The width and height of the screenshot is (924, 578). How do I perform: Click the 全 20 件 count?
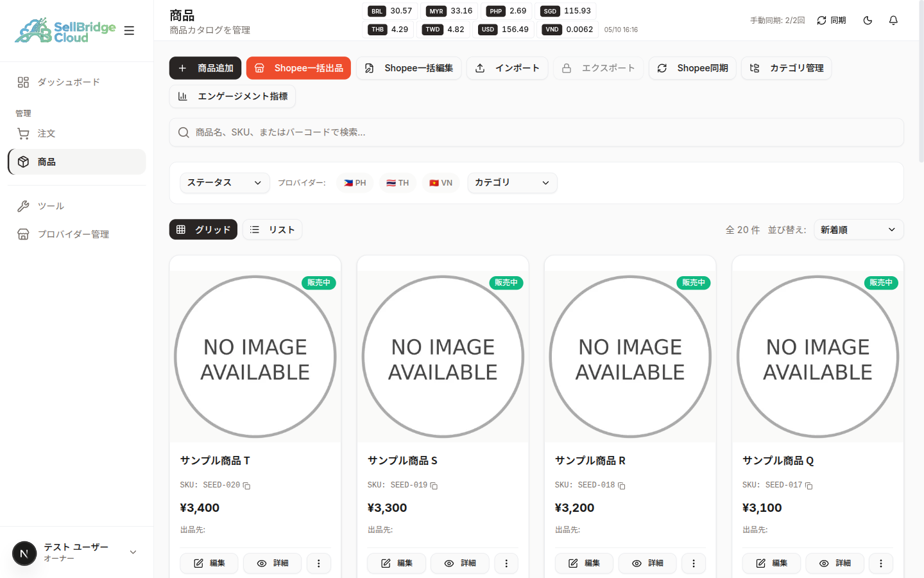(x=742, y=230)
